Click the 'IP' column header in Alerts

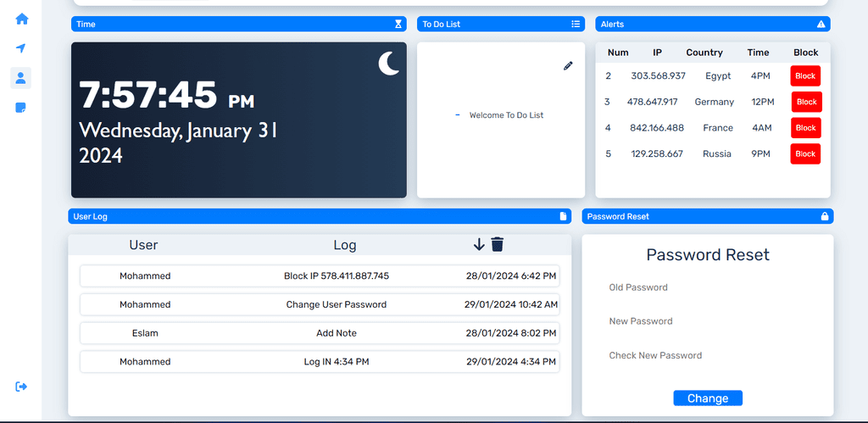(657, 53)
